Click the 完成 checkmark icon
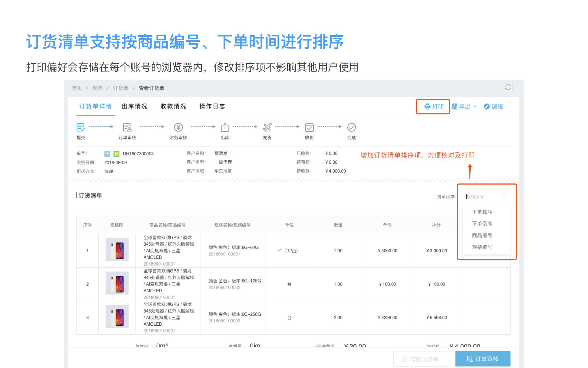Viewport: 588px width, 368px height. 351,127
